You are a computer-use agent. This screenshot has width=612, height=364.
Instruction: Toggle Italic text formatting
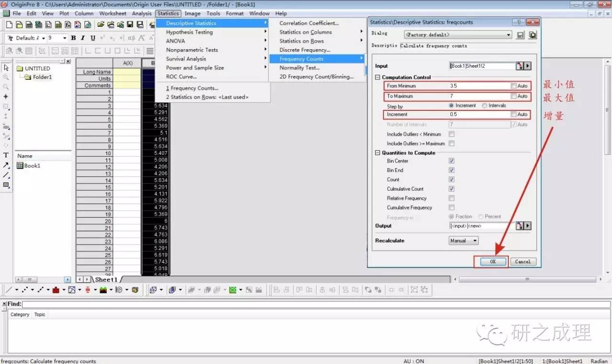tap(83, 38)
